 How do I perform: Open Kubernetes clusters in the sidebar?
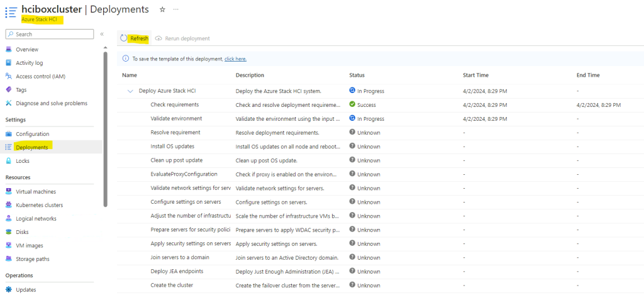point(40,205)
